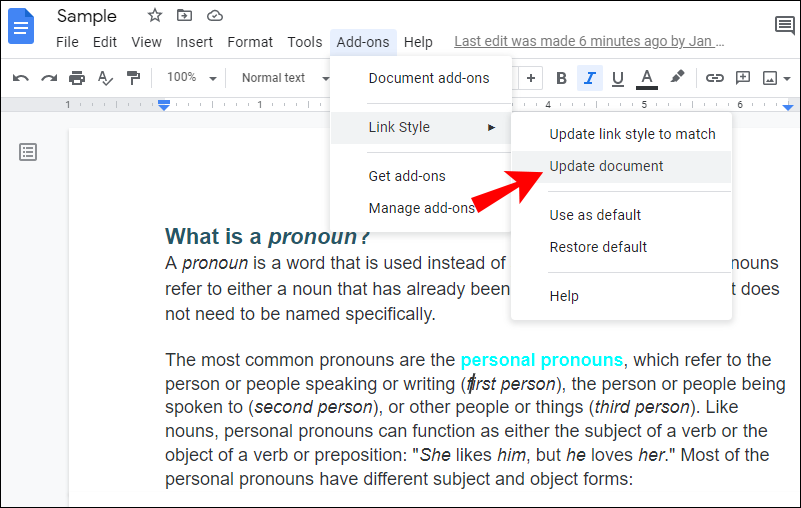Check cloud save status icon

[x=215, y=16]
